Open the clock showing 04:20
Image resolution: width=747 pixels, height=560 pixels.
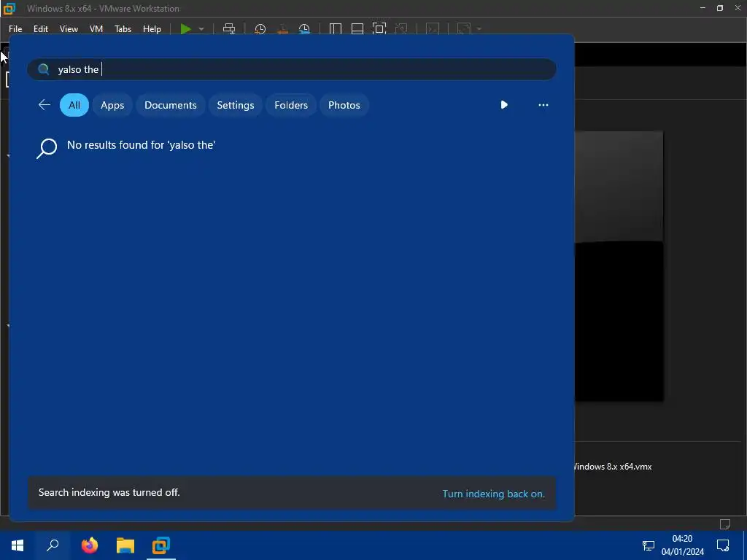coord(682,545)
